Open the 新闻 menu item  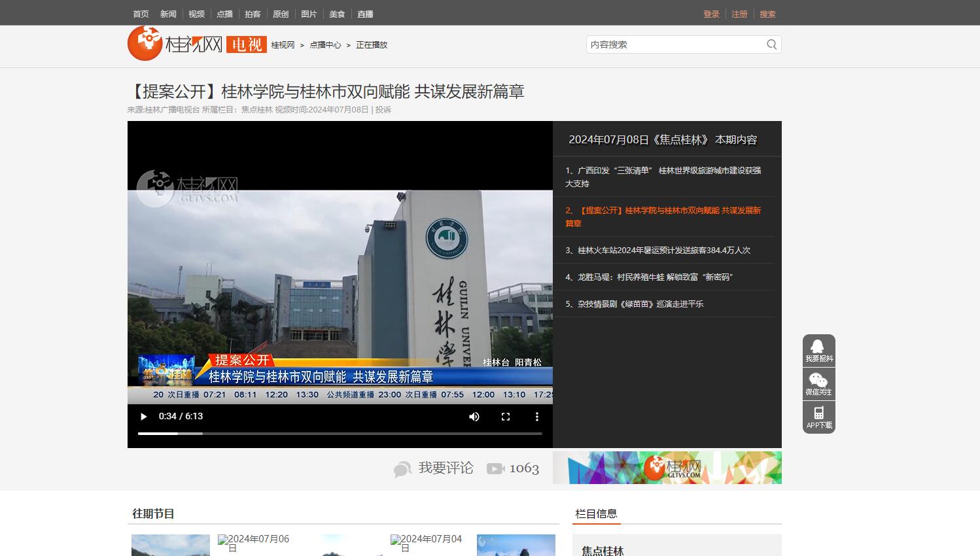pos(168,14)
